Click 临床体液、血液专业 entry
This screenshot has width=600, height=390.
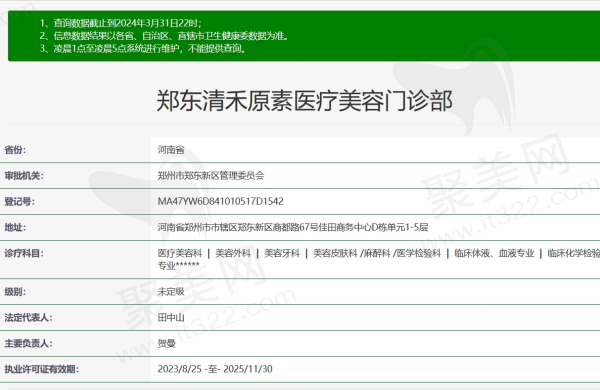click(x=494, y=253)
